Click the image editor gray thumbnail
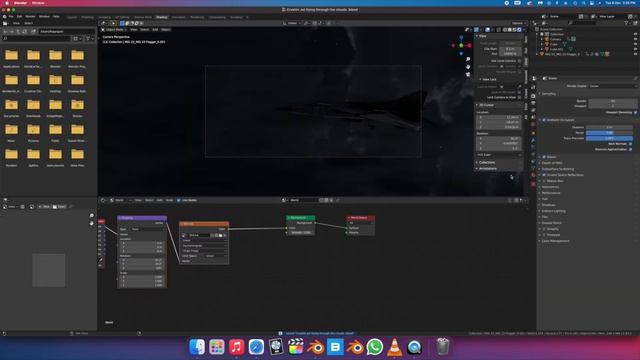640x360 pixels. (x=49, y=270)
